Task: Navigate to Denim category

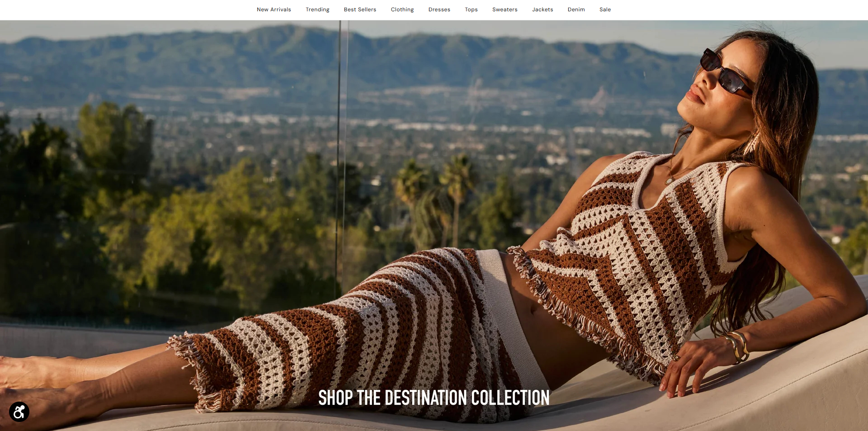Action: tap(576, 9)
